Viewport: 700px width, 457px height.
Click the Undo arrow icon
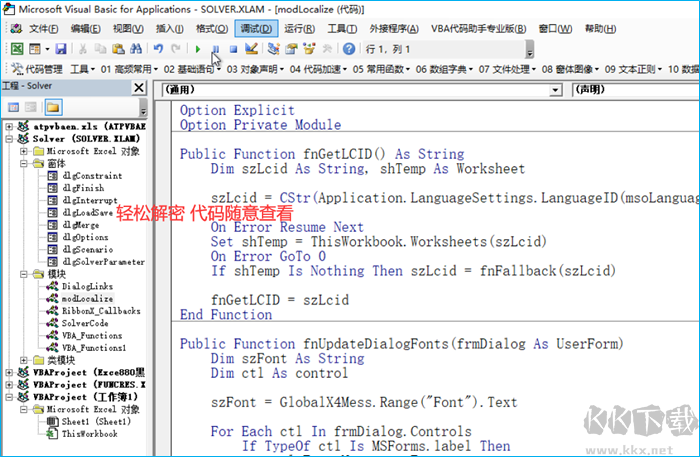[158, 49]
